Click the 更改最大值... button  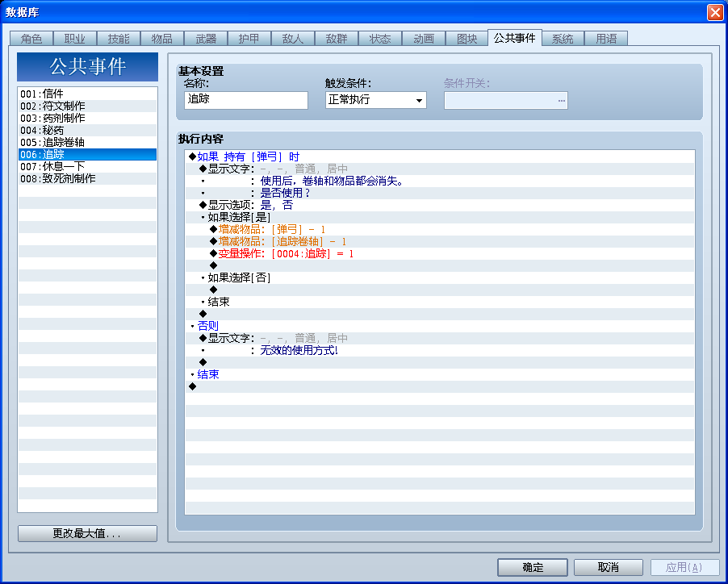pyautogui.click(x=87, y=533)
